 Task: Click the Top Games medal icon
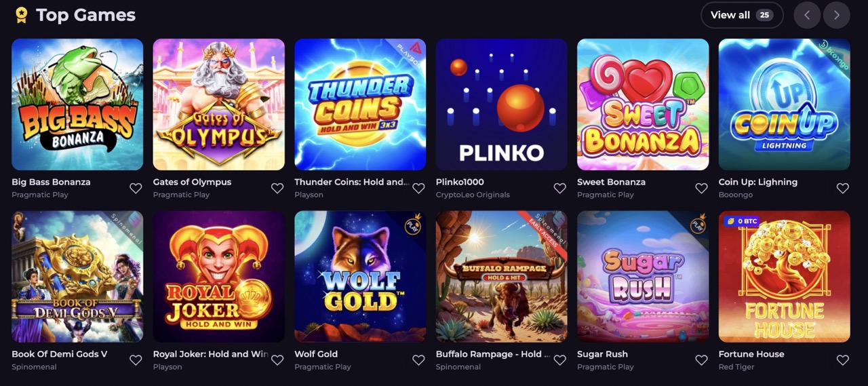point(22,15)
